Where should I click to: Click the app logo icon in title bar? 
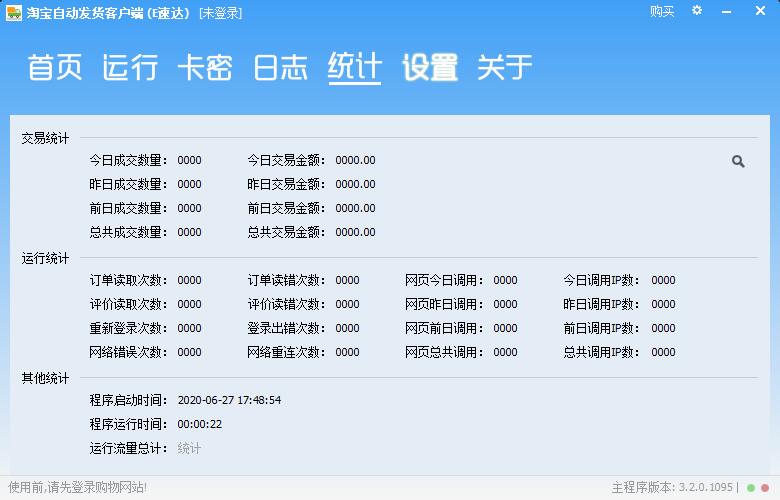pyautogui.click(x=13, y=12)
